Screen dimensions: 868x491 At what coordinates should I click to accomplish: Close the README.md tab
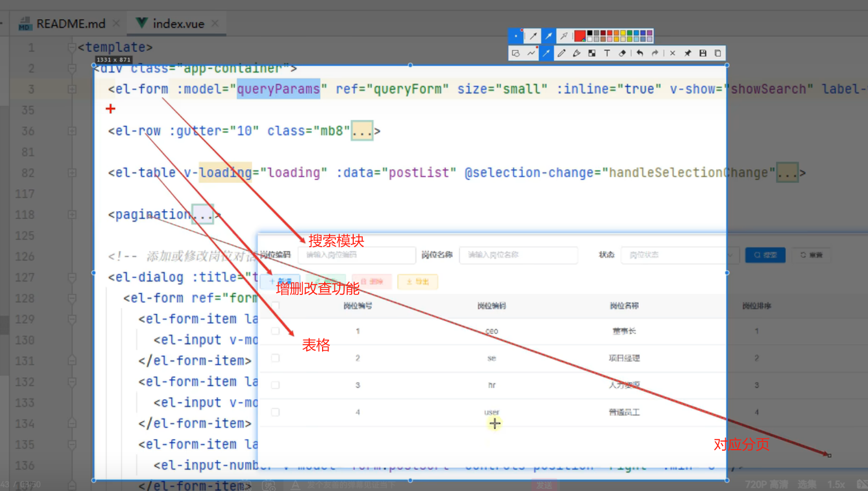[x=116, y=24]
